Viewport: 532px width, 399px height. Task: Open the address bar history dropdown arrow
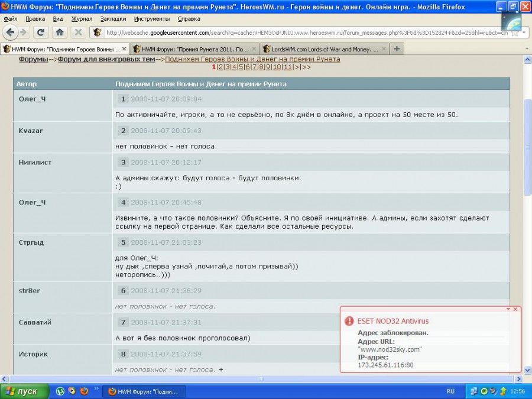(x=524, y=33)
